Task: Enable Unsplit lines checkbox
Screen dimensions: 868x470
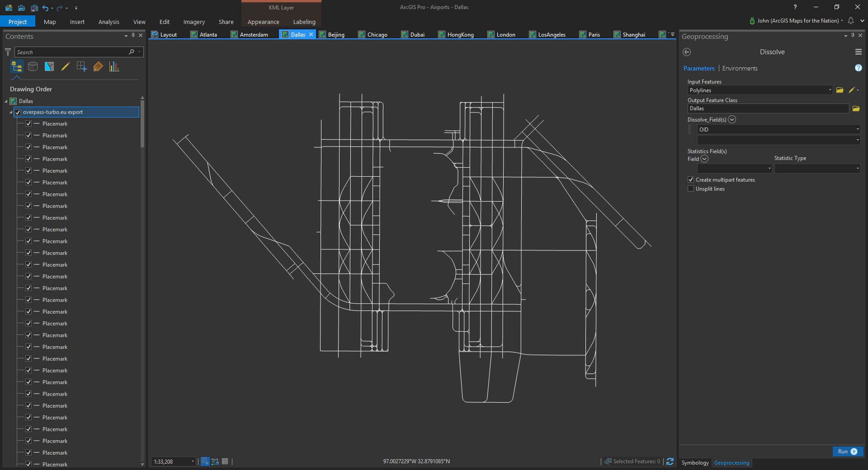Action: click(x=691, y=189)
